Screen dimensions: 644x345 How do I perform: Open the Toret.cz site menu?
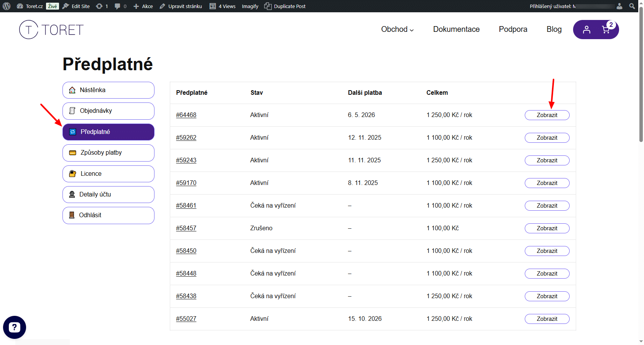[30, 6]
